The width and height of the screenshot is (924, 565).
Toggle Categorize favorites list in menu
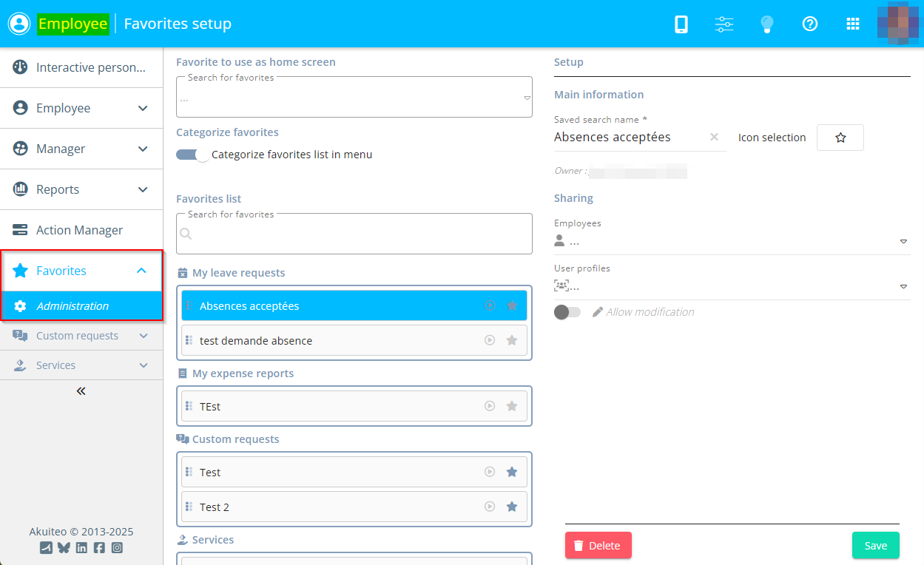click(192, 155)
